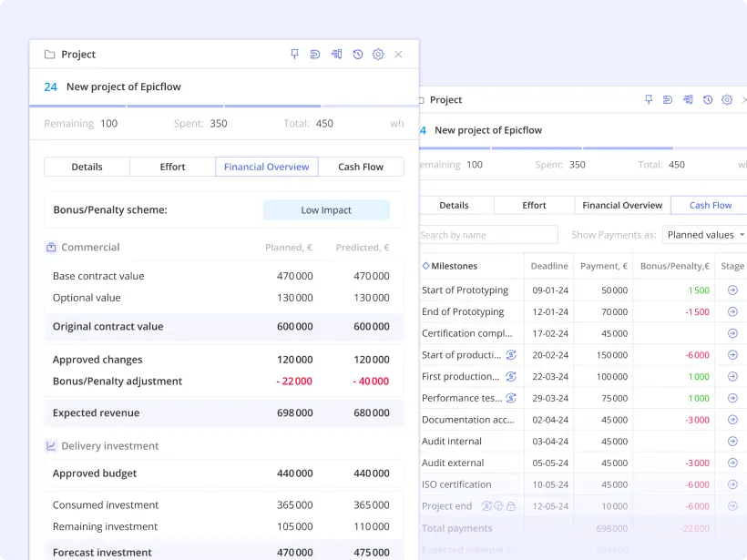Click payment cycle icon on Performance test row
The image size is (747, 560).
[x=511, y=398]
